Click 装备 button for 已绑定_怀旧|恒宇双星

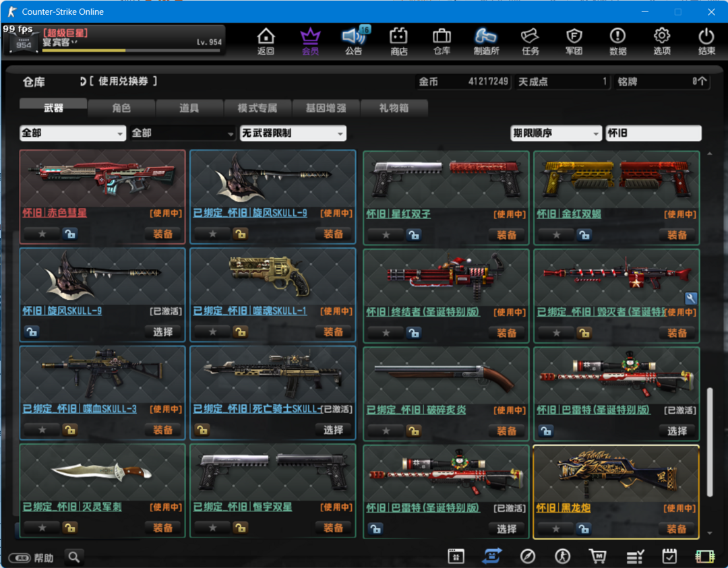[x=333, y=528]
